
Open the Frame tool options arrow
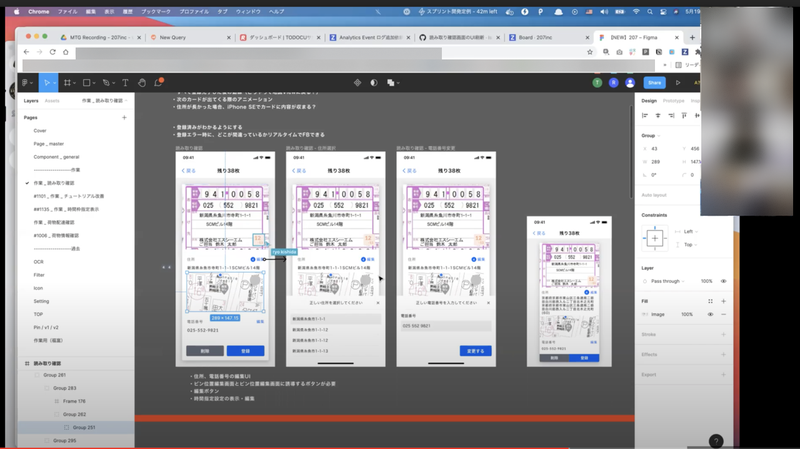click(x=74, y=83)
